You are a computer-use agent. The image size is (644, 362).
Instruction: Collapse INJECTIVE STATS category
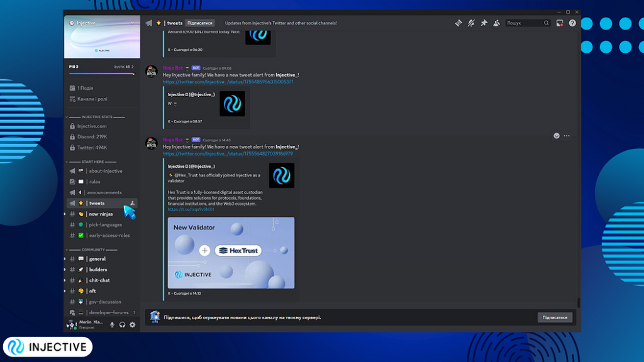click(96, 117)
